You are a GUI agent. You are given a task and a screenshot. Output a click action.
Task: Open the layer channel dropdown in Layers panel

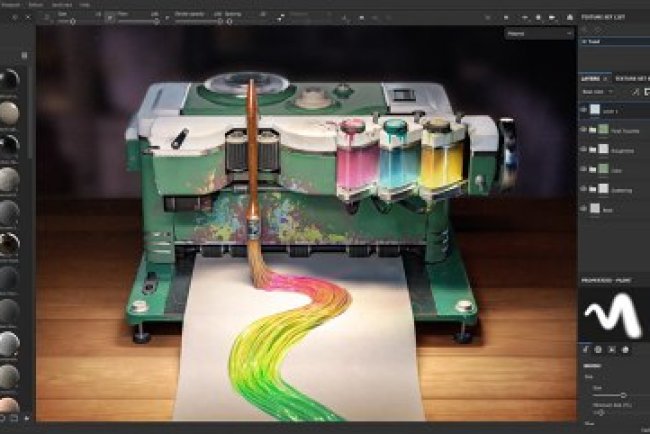click(x=597, y=92)
